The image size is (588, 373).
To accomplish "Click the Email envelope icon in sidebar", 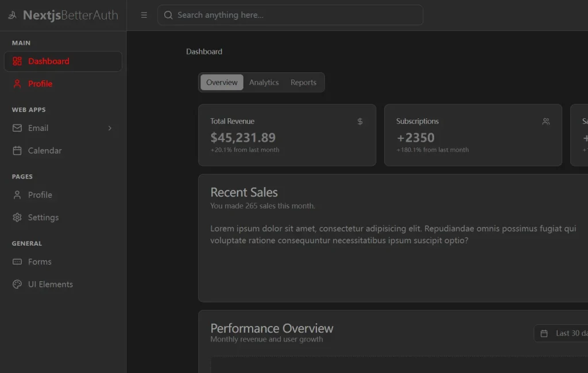I will click(x=17, y=128).
